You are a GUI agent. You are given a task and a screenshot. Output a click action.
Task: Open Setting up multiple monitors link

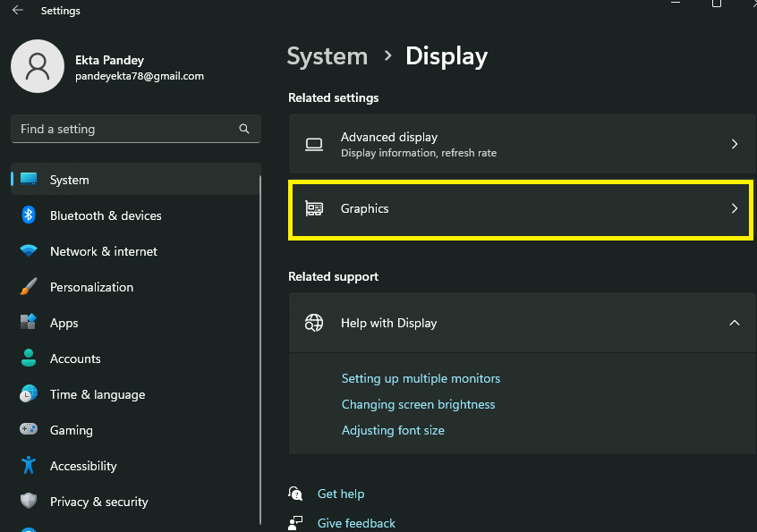click(421, 379)
